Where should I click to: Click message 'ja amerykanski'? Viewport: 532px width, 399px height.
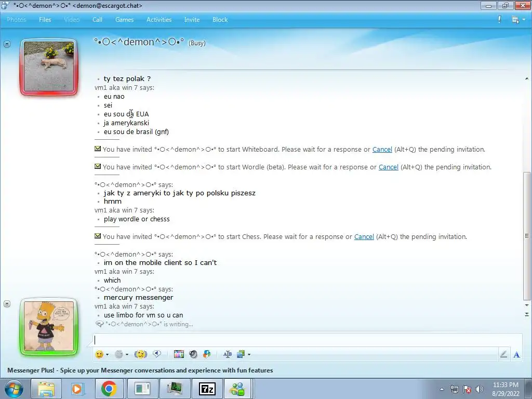126,123
